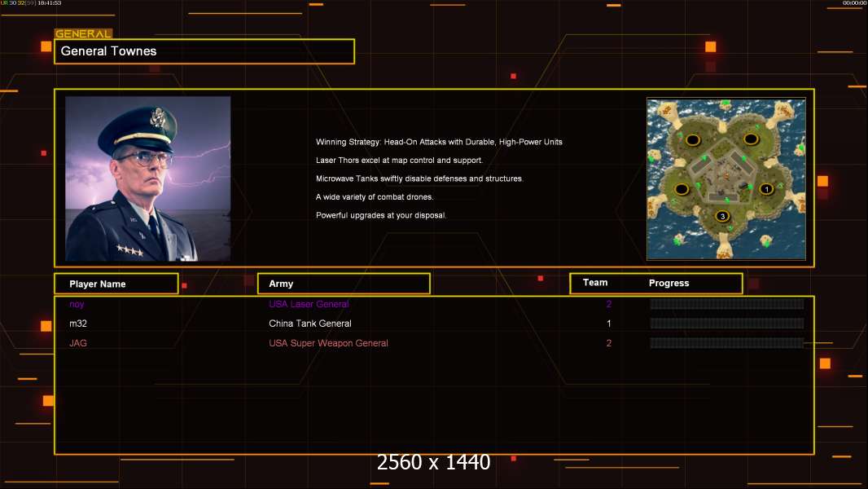Screen dimensions: 868x489
Task: Select the Army column header
Action: [x=281, y=284]
